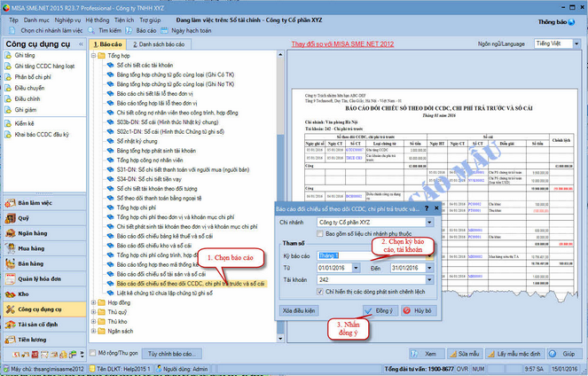
Task: Select Công cụ dụng cụ module
Action: point(44,309)
